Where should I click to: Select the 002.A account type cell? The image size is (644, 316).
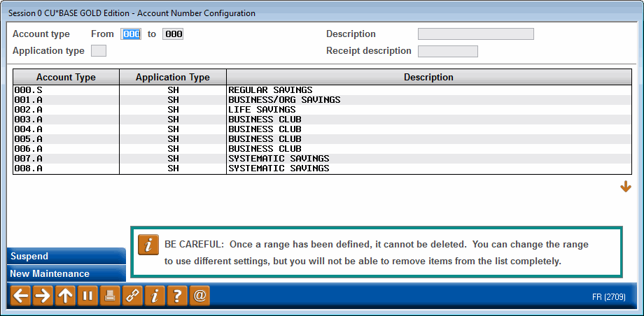point(66,110)
